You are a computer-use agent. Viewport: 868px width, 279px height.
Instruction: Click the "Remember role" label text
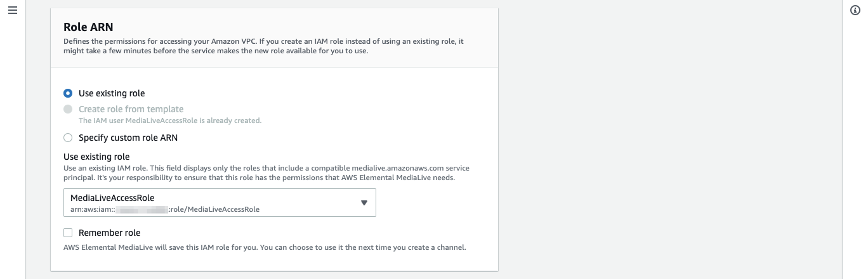pyautogui.click(x=110, y=233)
